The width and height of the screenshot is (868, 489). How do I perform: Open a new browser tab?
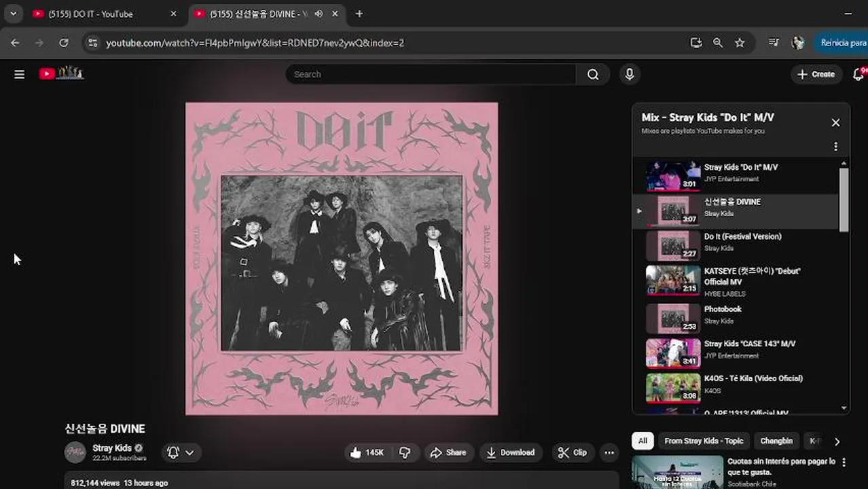359,14
